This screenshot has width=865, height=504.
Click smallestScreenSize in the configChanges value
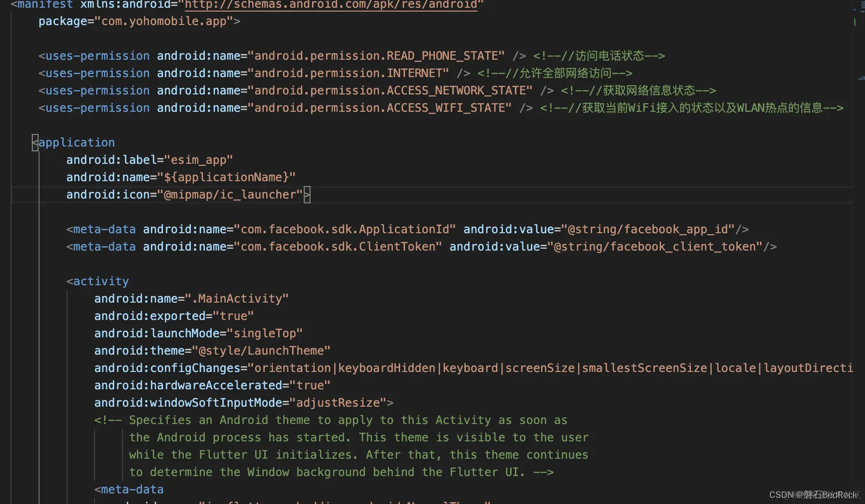pos(645,368)
